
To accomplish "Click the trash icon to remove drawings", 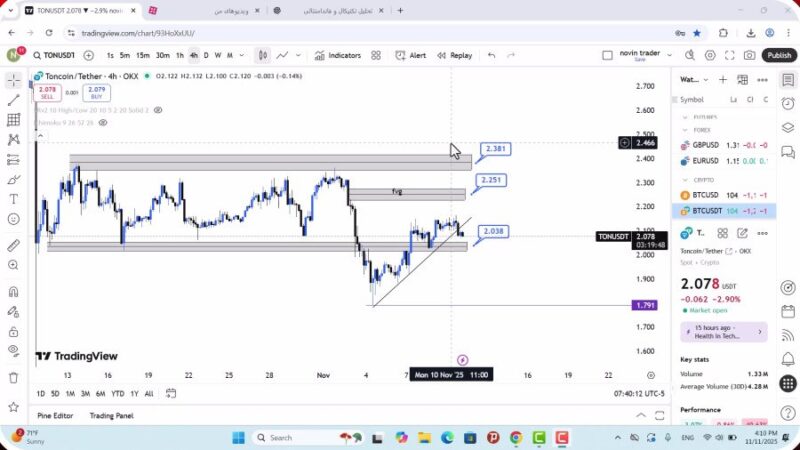I will (x=13, y=377).
